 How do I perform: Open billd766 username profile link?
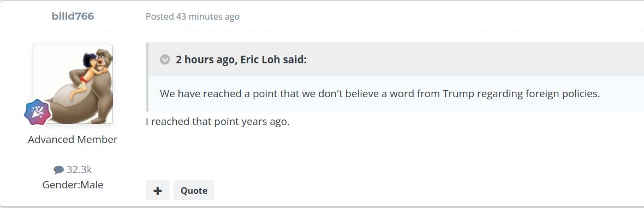[73, 16]
